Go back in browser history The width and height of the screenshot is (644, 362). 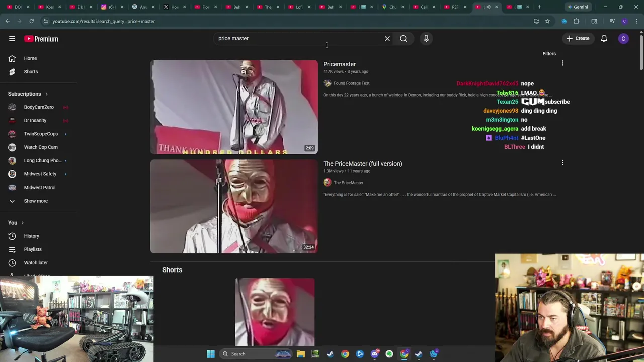7,21
